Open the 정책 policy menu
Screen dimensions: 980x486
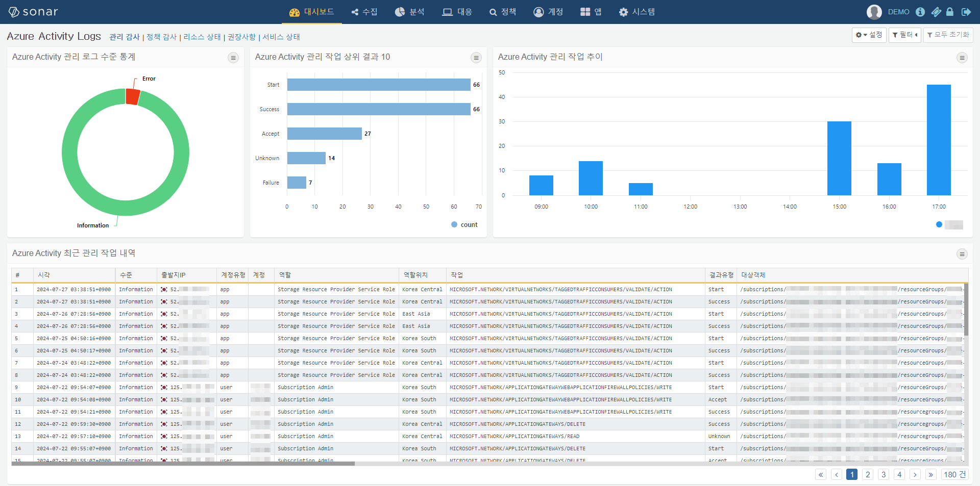pyautogui.click(x=503, y=12)
